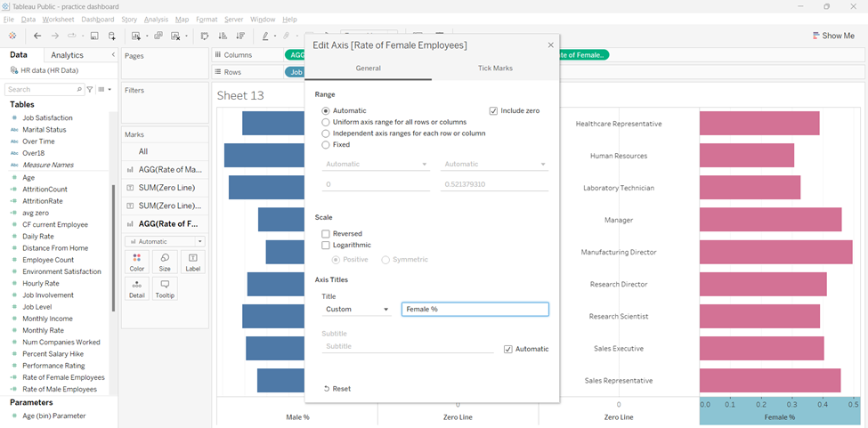Viewport: 868px width, 428px height.
Task: Open the Color mark card
Action: point(136,262)
